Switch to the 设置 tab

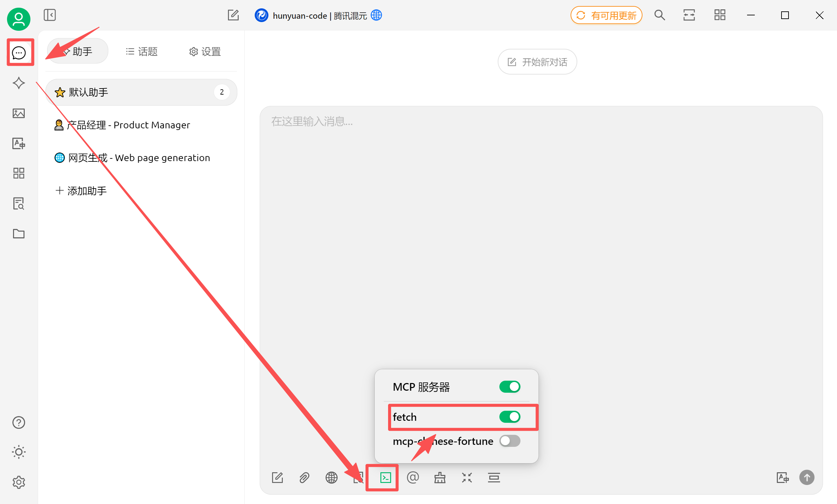[x=205, y=51]
